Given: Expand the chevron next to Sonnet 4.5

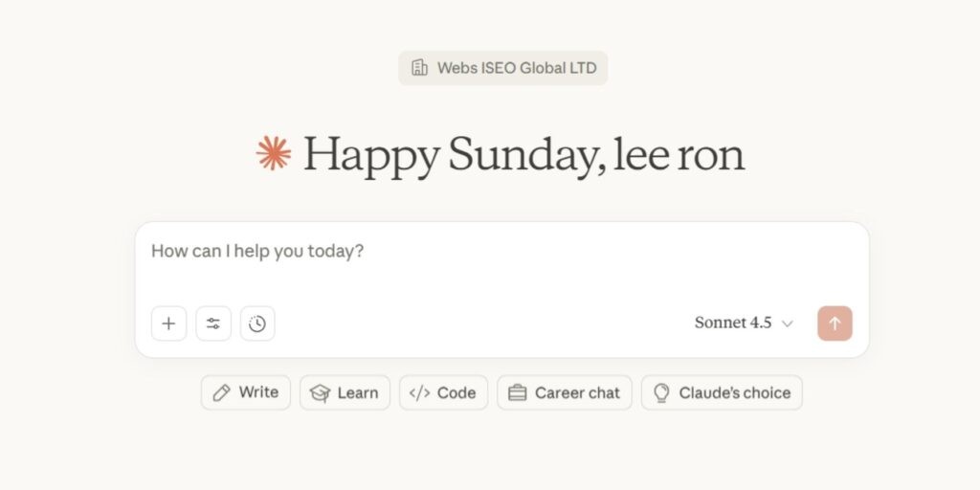Looking at the screenshot, I should 788,323.
